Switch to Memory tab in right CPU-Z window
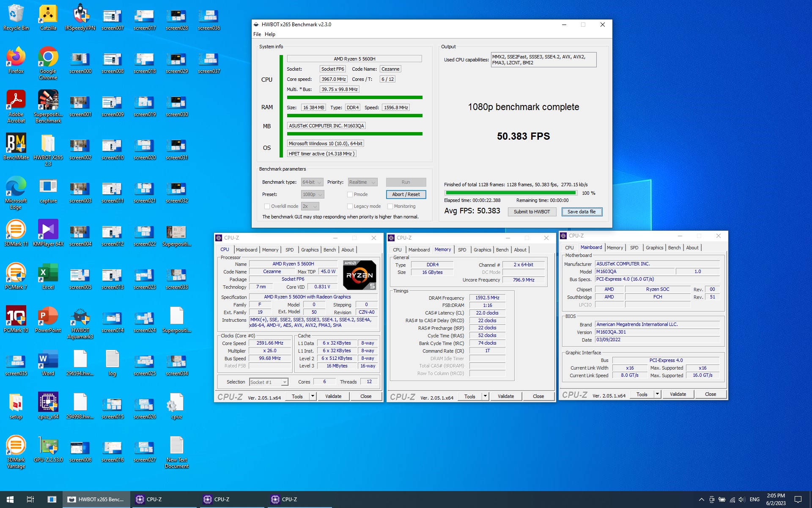Image resolution: width=812 pixels, height=508 pixels. [614, 248]
